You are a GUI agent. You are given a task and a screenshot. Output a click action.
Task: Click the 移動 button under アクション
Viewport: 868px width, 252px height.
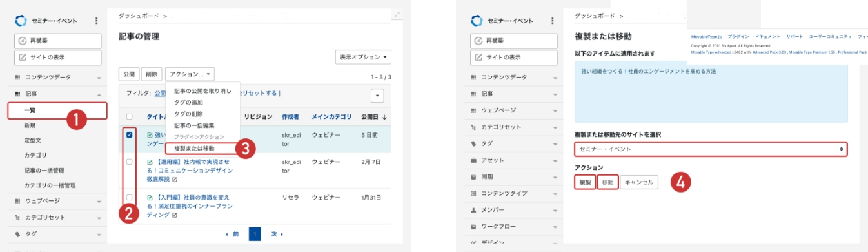point(607,182)
